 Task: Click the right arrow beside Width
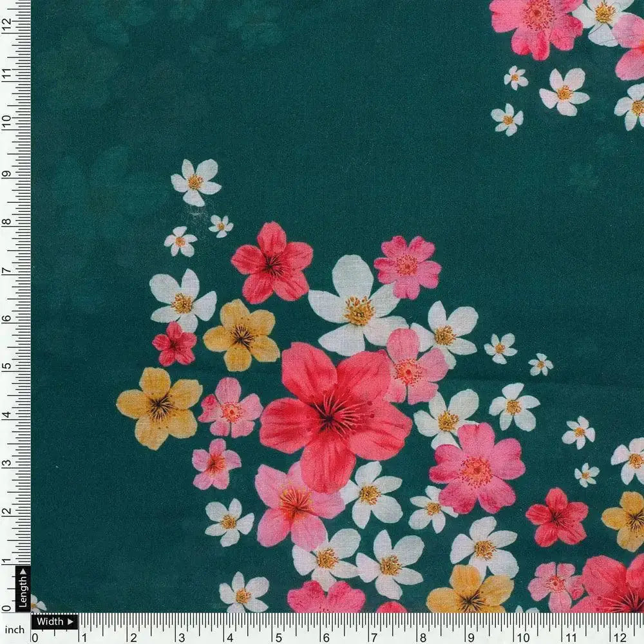point(71,622)
